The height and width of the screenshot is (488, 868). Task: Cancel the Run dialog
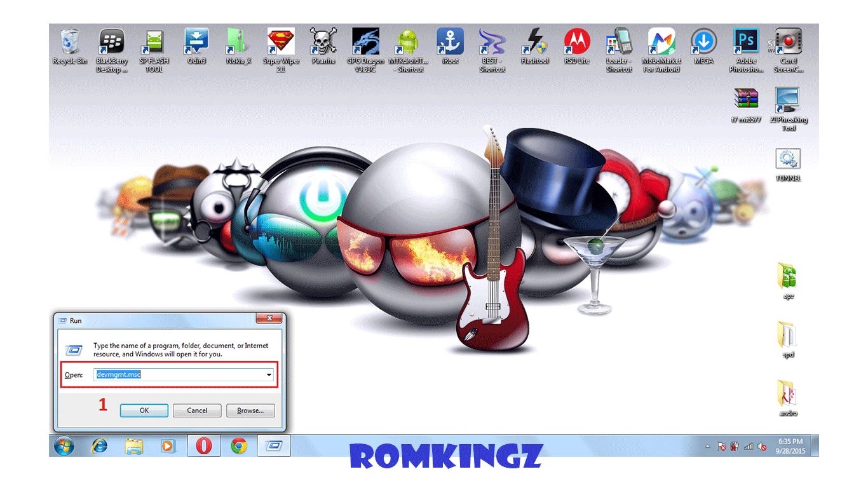[x=197, y=410]
